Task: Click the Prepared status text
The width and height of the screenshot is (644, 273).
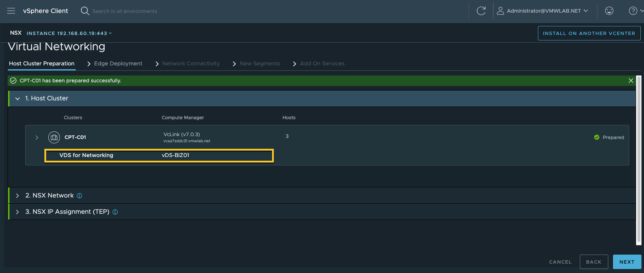Action: click(613, 138)
